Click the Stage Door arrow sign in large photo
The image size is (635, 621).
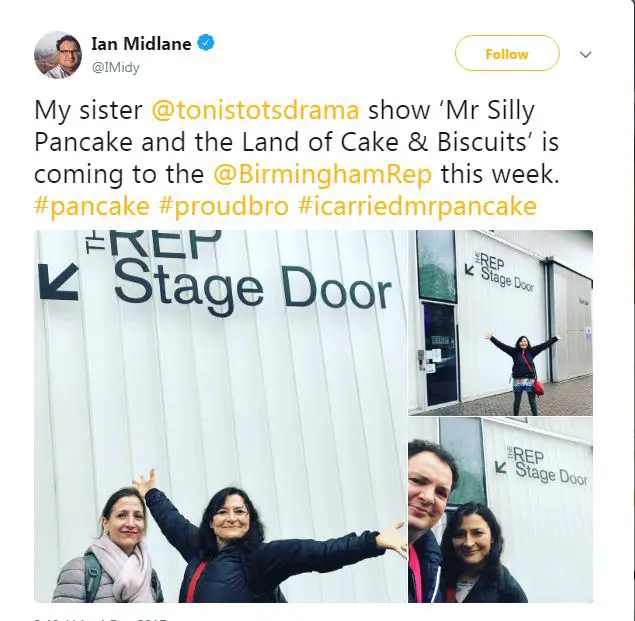[x=215, y=272]
